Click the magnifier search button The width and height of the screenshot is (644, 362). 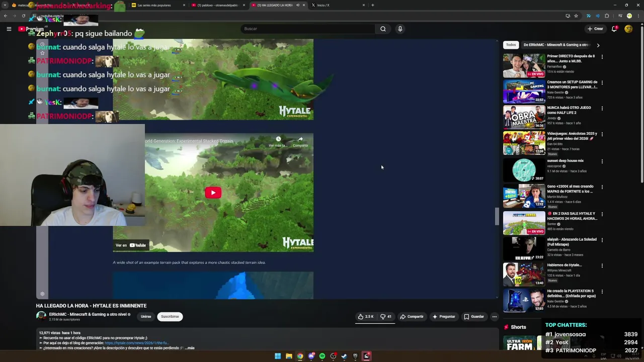[x=383, y=29]
